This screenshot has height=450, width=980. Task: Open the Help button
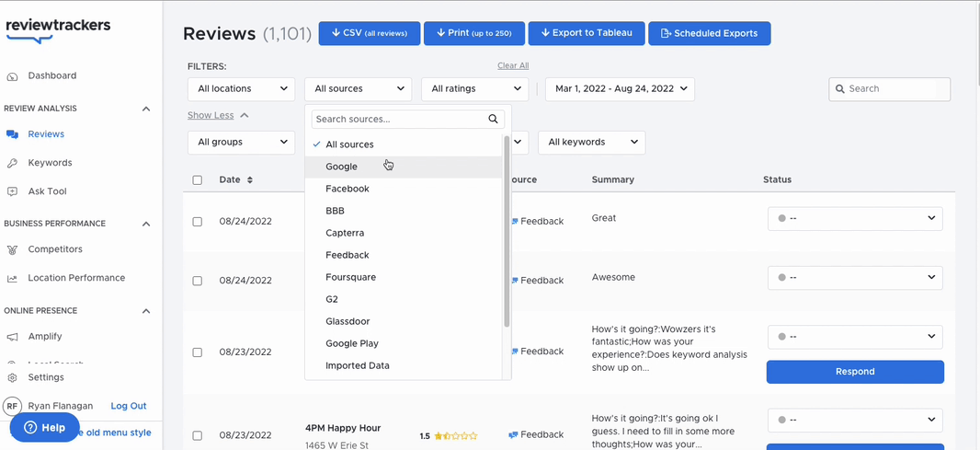click(45, 428)
